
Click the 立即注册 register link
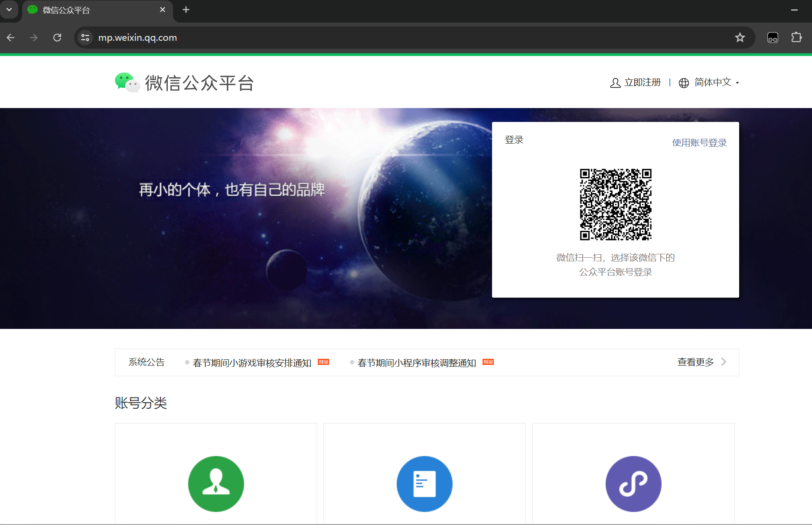pos(642,82)
